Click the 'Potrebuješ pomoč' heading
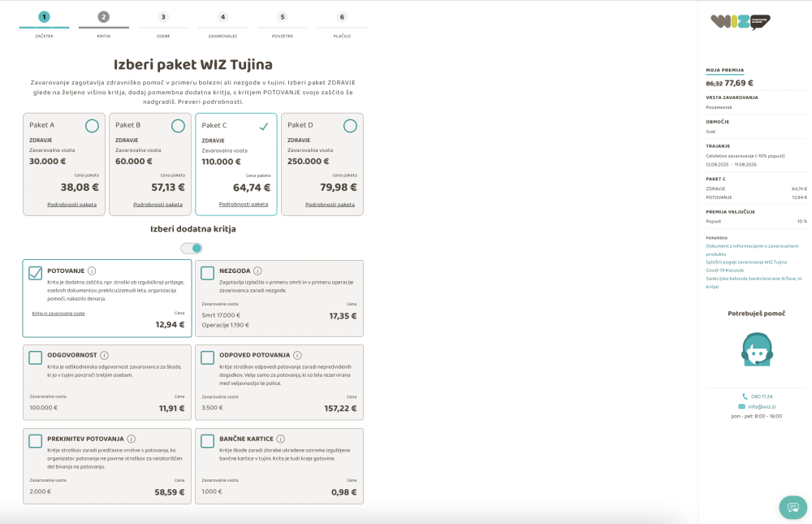Image resolution: width=812 pixels, height=524 pixels. pyautogui.click(x=757, y=314)
